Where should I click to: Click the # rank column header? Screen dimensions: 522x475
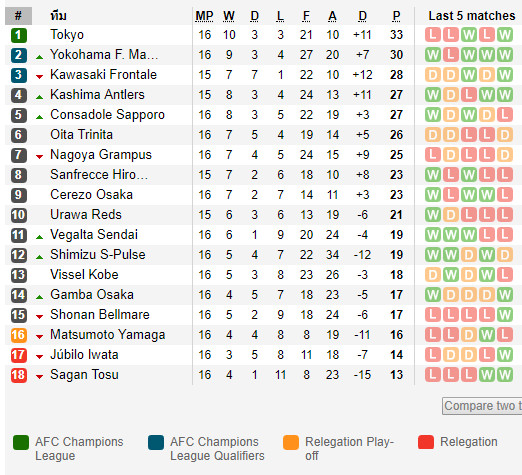point(18,15)
